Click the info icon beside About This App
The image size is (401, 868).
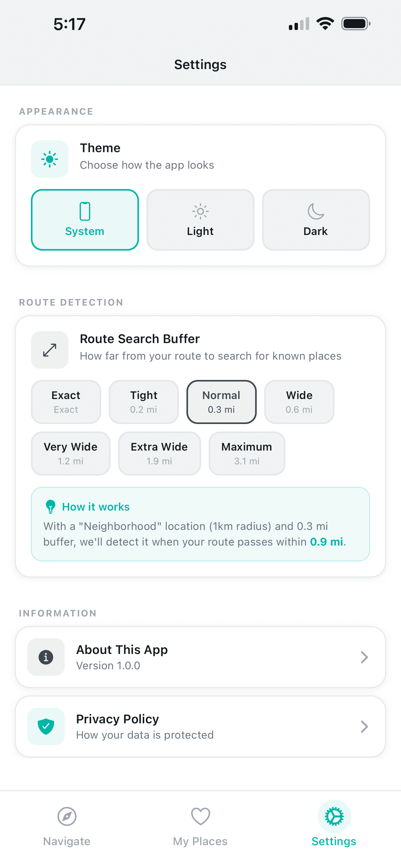click(x=46, y=657)
